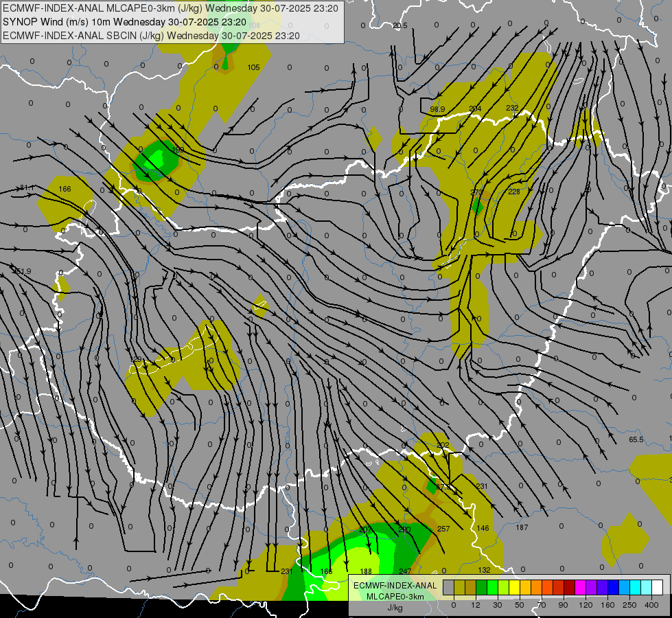
Task: Click the map value 132
Action: pos(485,570)
